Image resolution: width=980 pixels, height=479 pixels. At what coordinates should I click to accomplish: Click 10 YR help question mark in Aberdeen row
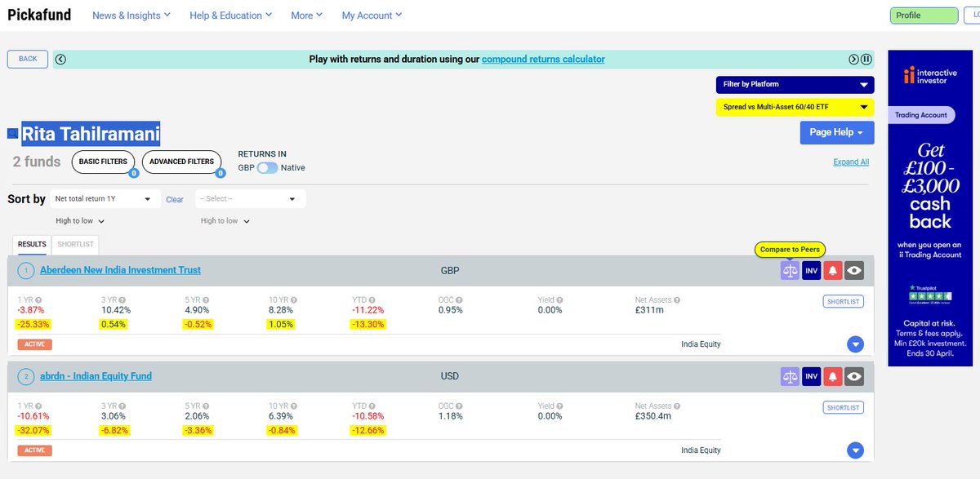pyautogui.click(x=295, y=300)
